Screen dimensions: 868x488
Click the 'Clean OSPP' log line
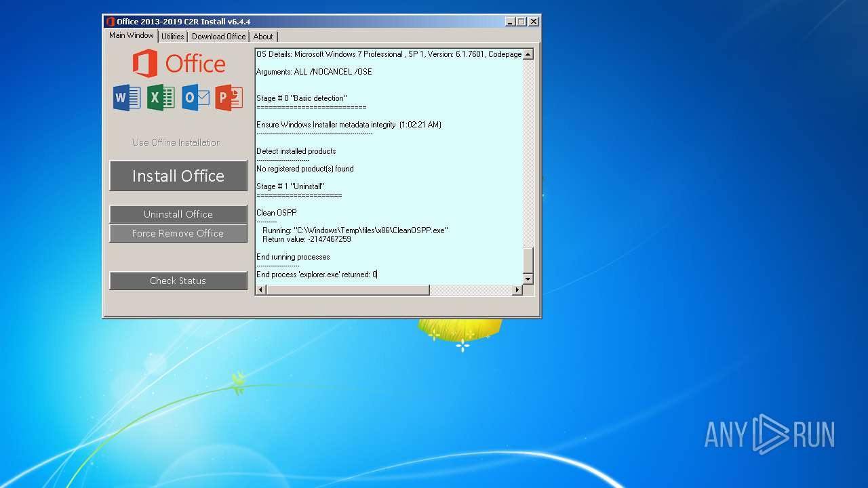277,213
